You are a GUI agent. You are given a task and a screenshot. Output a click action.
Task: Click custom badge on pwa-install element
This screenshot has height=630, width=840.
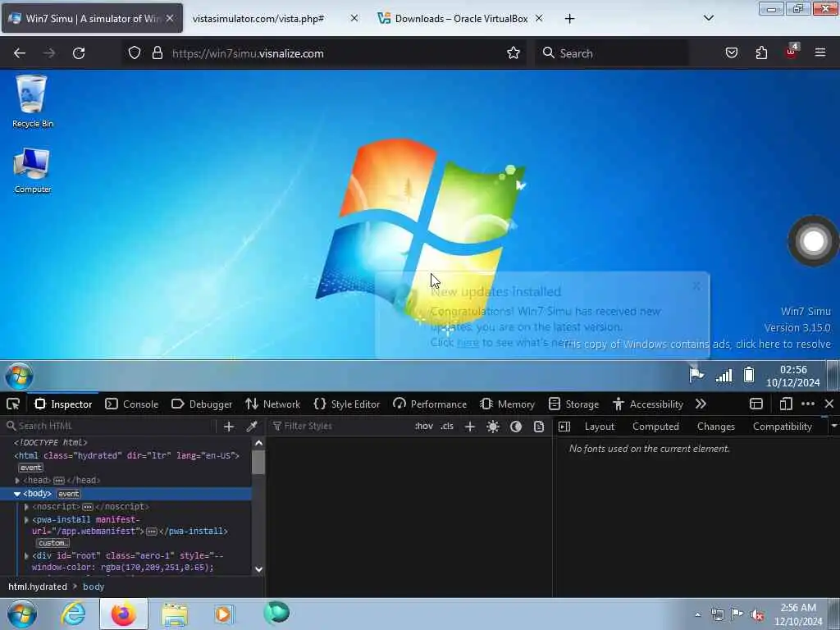[52, 543]
